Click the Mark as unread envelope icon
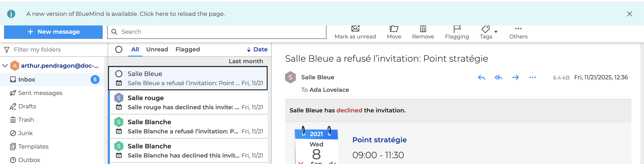The width and height of the screenshot is (644, 164). (x=355, y=29)
